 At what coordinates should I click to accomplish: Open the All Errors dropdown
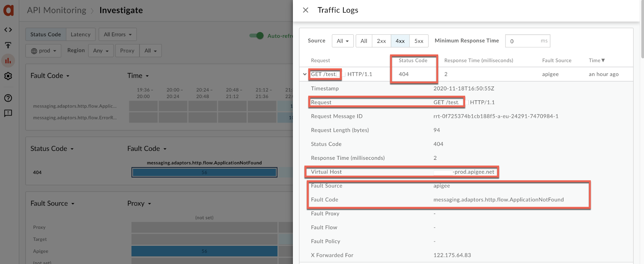point(118,35)
